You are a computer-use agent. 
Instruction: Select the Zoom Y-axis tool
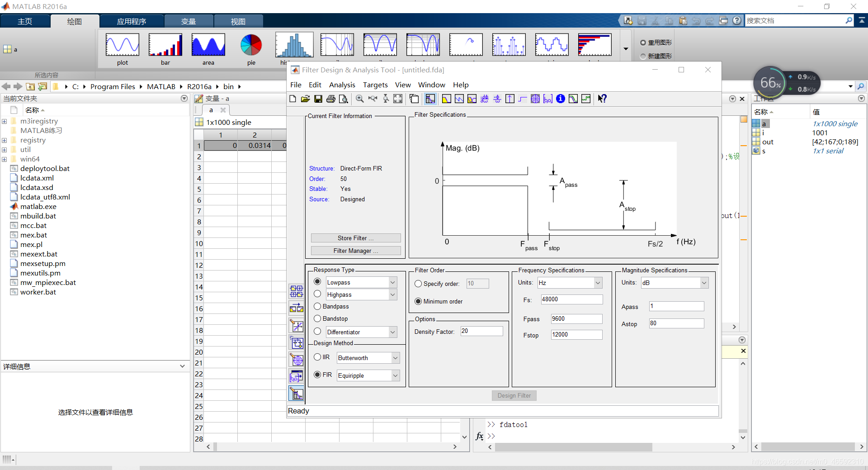click(386, 99)
